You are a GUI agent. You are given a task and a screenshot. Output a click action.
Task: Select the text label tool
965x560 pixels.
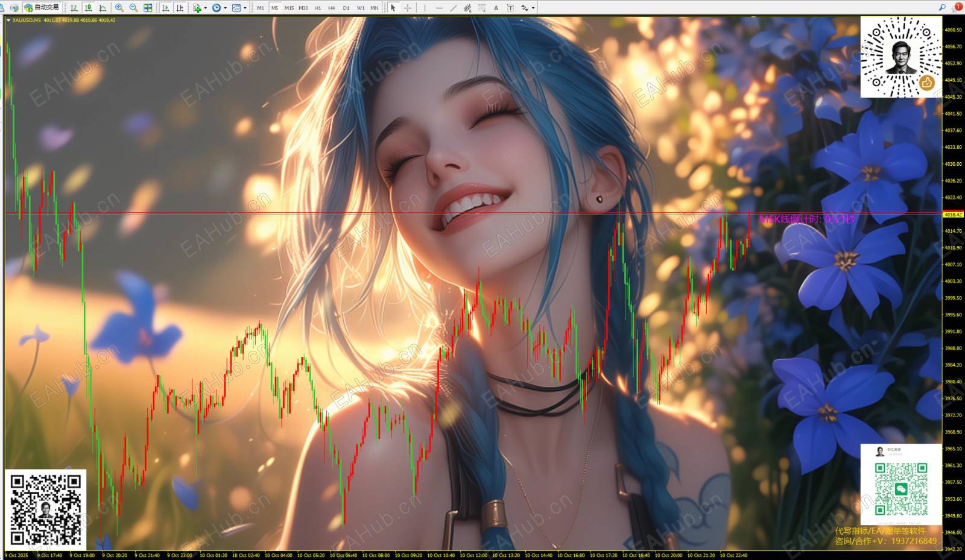point(510,8)
